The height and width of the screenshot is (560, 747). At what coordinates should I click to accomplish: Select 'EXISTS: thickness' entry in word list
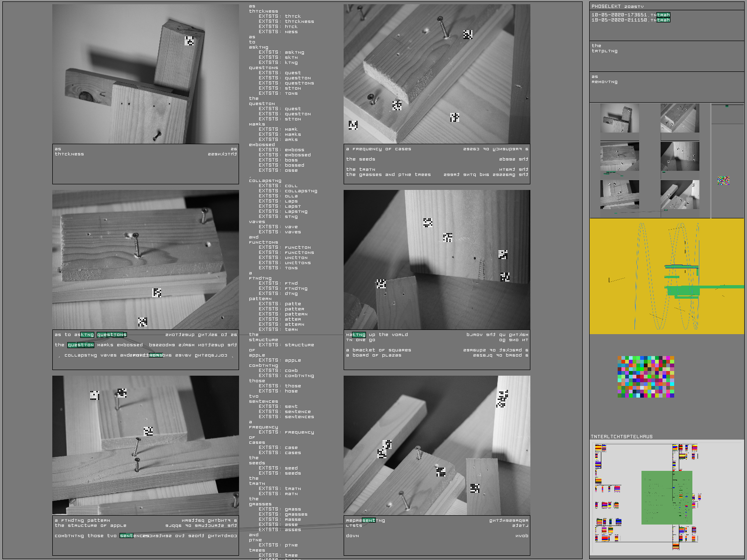286,21
